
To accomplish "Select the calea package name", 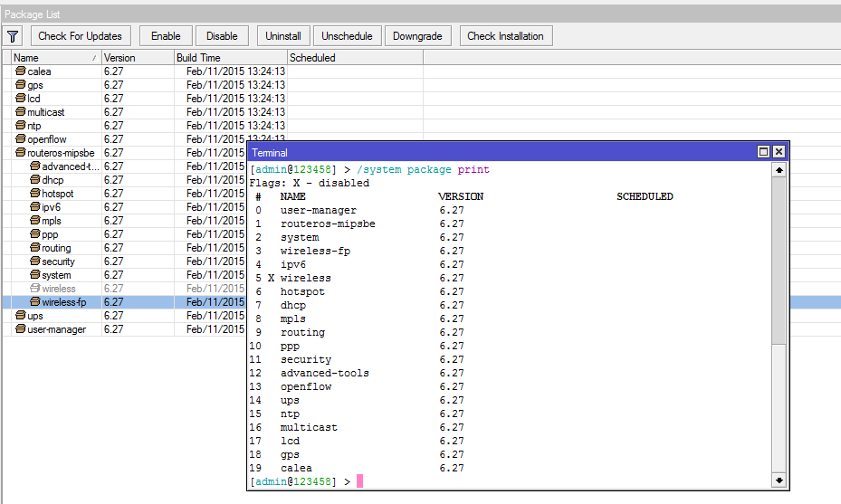I will click(39, 71).
